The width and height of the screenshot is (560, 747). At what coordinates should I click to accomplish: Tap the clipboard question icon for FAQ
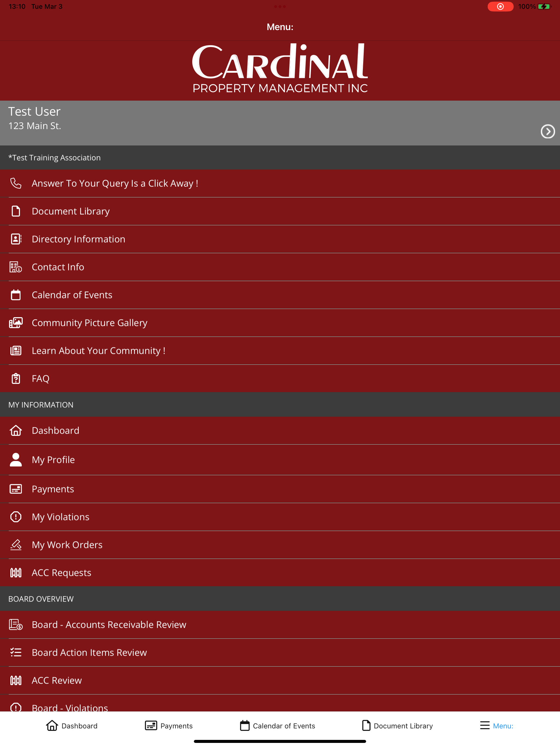pos(16,379)
